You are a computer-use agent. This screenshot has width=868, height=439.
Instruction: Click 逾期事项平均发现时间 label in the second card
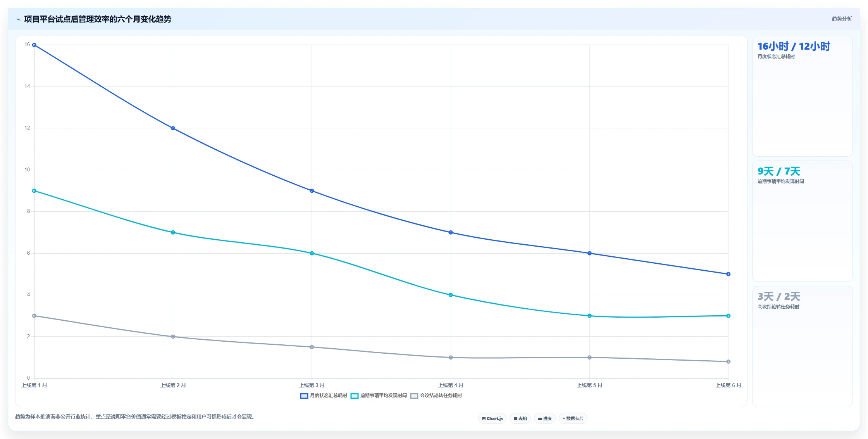click(x=781, y=181)
